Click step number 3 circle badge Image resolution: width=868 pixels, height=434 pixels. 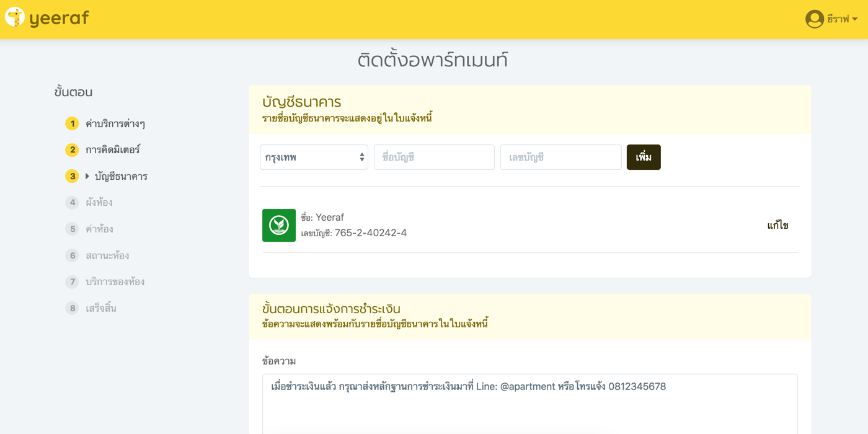(72, 176)
